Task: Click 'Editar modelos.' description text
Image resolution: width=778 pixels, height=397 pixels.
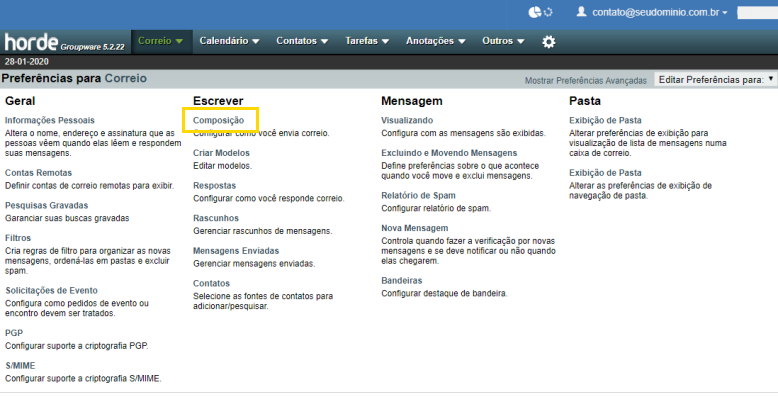Action: pos(222,166)
